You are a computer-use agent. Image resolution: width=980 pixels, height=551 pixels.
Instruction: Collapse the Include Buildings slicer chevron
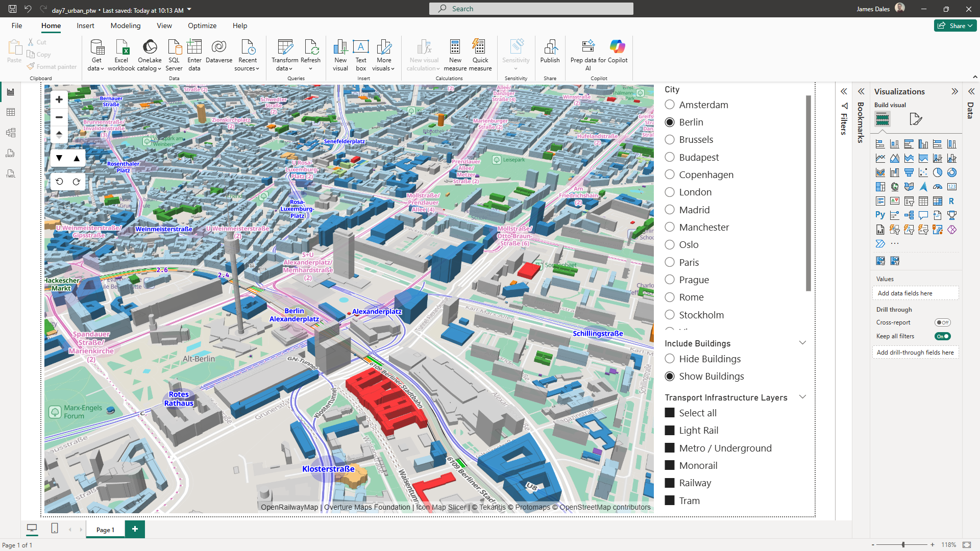802,343
